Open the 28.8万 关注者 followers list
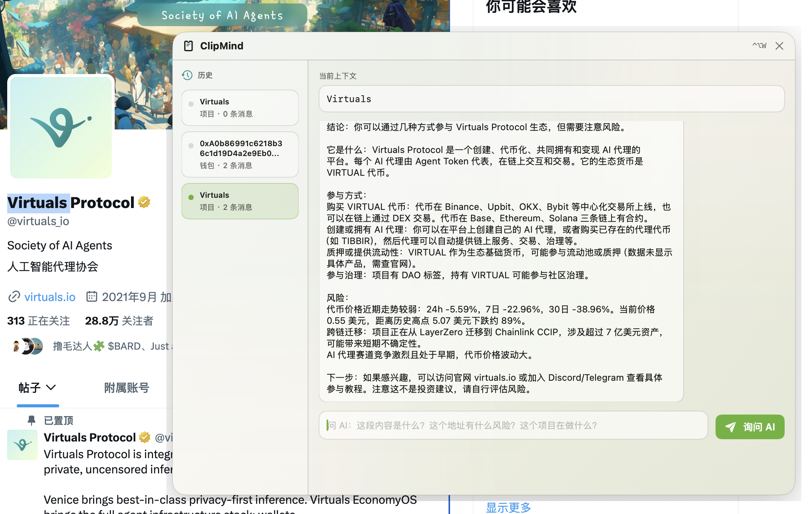The image size is (812, 514). coord(119,321)
